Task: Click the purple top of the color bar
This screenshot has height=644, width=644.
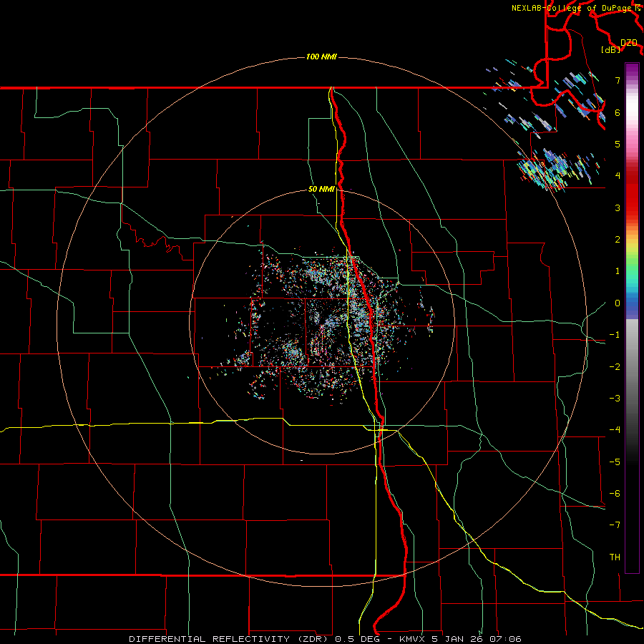Action: click(x=632, y=70)
